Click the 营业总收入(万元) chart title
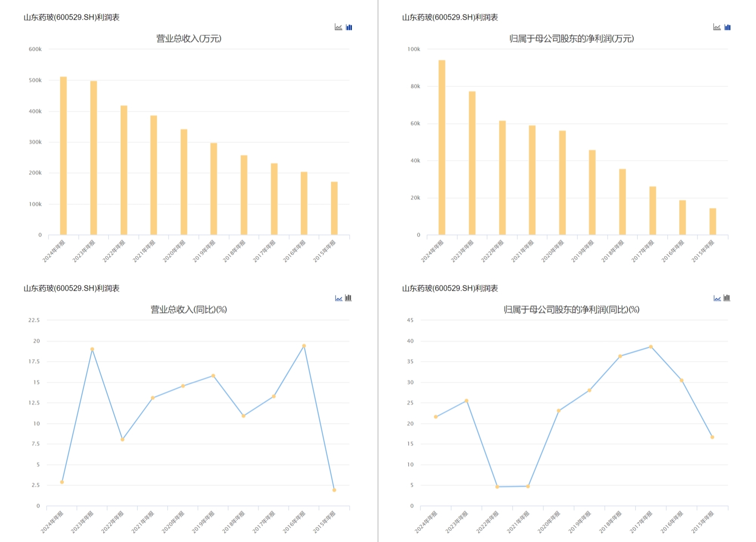Screen dimensions: 756x542 tap(189, 39)
